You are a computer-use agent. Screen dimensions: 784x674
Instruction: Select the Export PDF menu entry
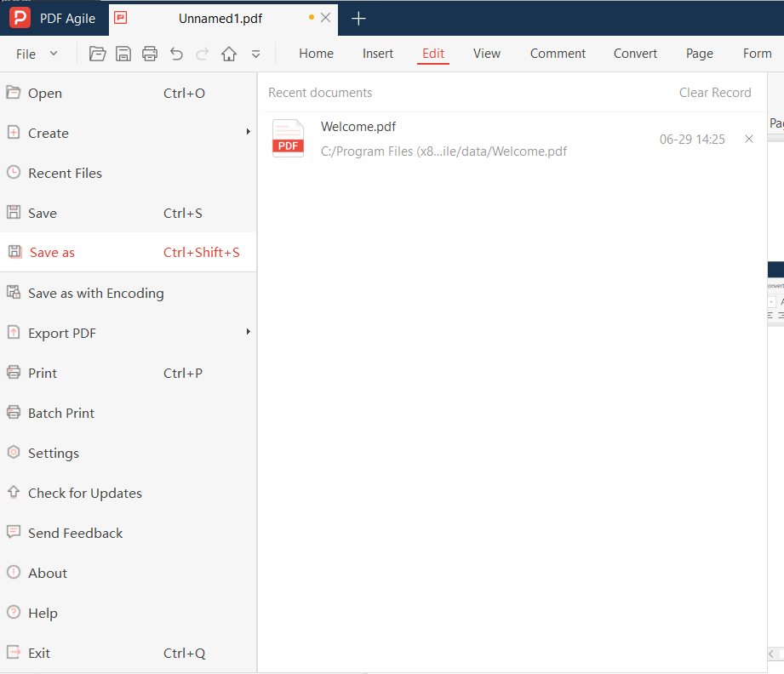(128, 333)
